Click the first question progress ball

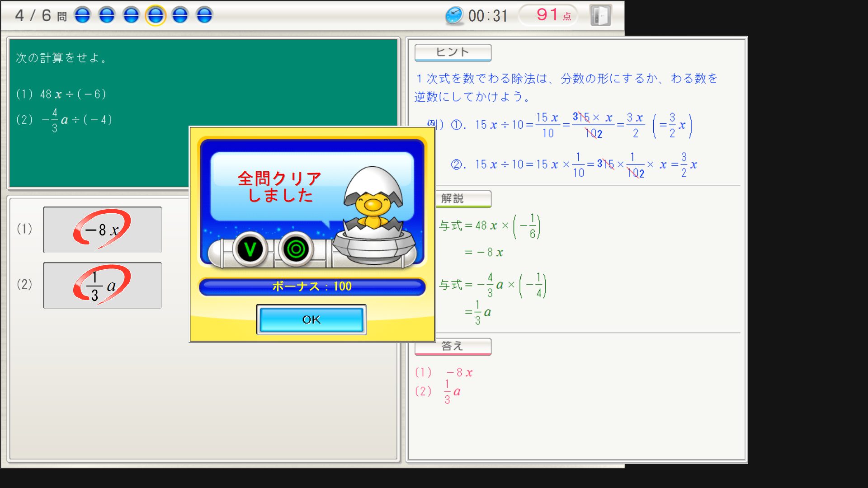point(82,15)
